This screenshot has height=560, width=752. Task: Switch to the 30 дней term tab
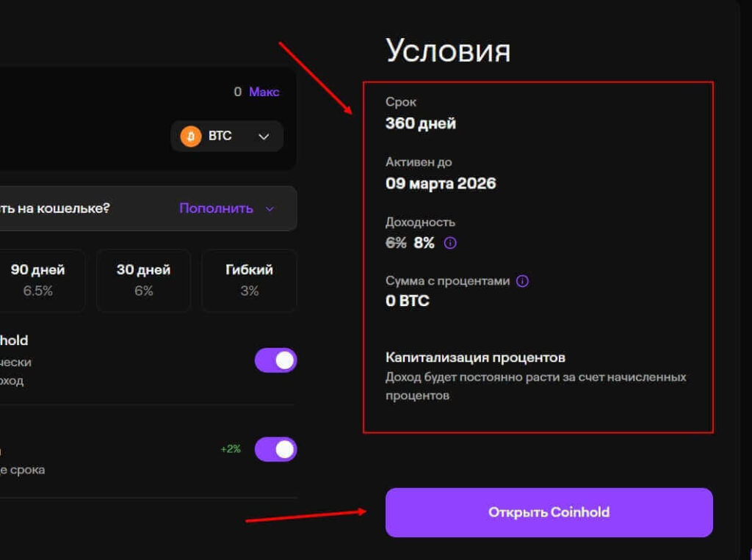(143, 280)
